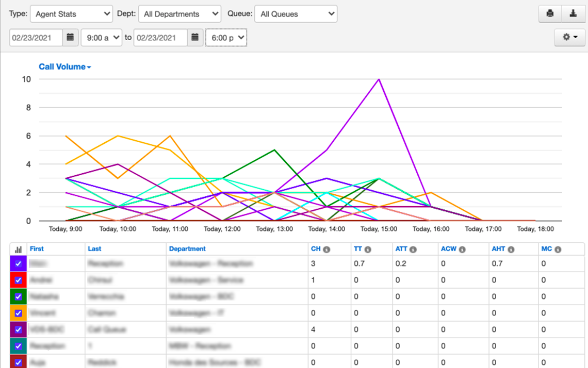This screenshot has height=368, width=588.
Task: Click the print report icon
Action: pos(550,14)
